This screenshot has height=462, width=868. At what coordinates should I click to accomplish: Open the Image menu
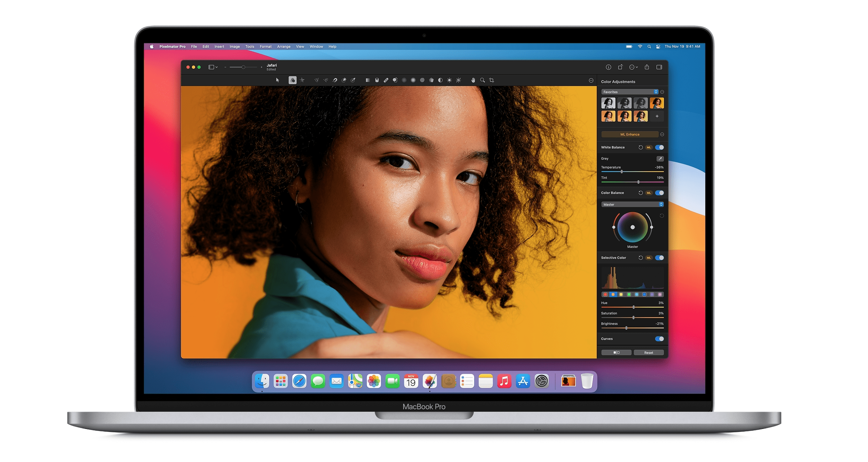(234, 47)
